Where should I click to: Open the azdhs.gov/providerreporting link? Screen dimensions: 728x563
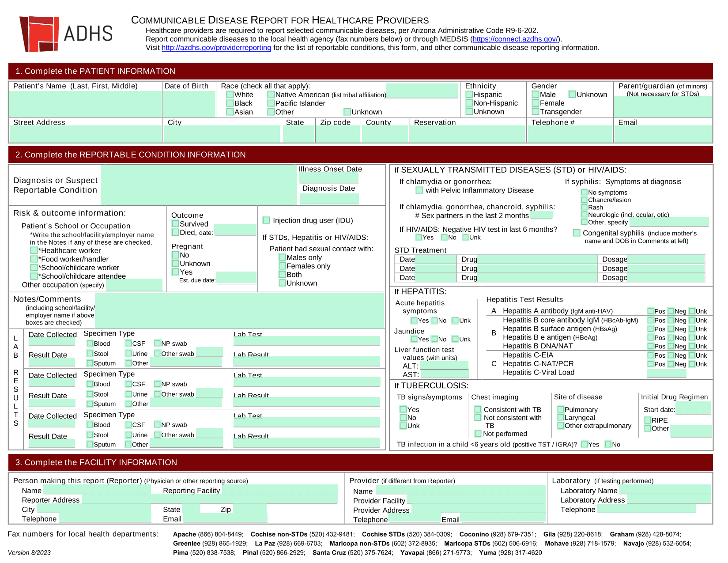tap(216, 48)
